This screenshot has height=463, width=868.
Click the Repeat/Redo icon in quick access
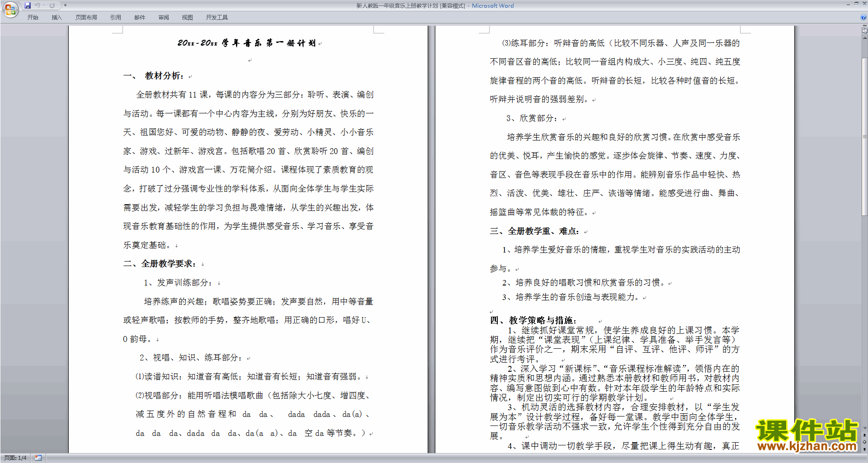pos(52,5)
